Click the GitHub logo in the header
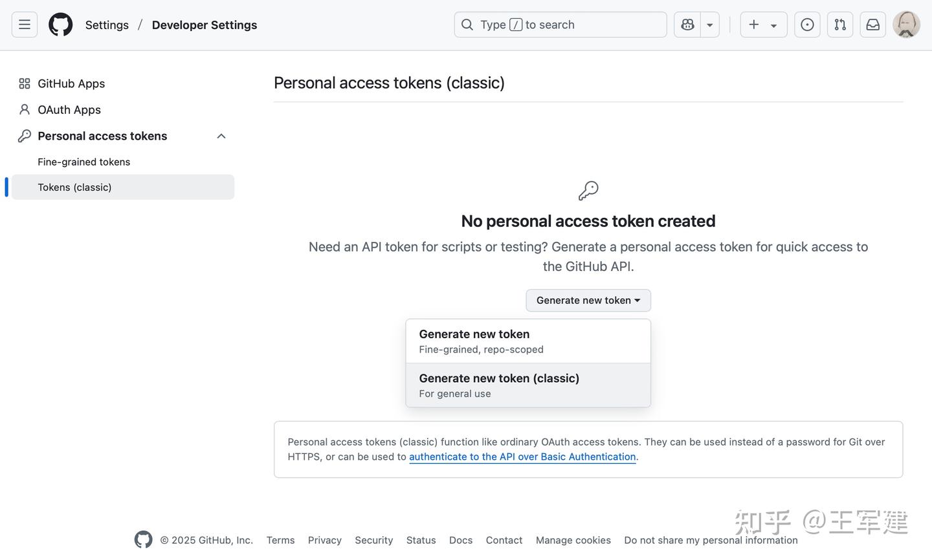Viewport: 932px width, 560px height. tap(60, 24)
